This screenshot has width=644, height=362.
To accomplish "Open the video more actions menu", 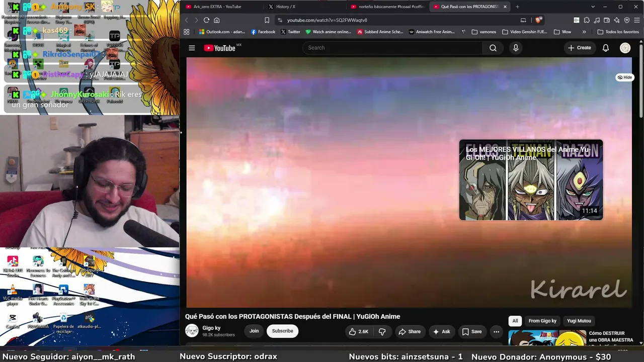I will coord(496,331).
